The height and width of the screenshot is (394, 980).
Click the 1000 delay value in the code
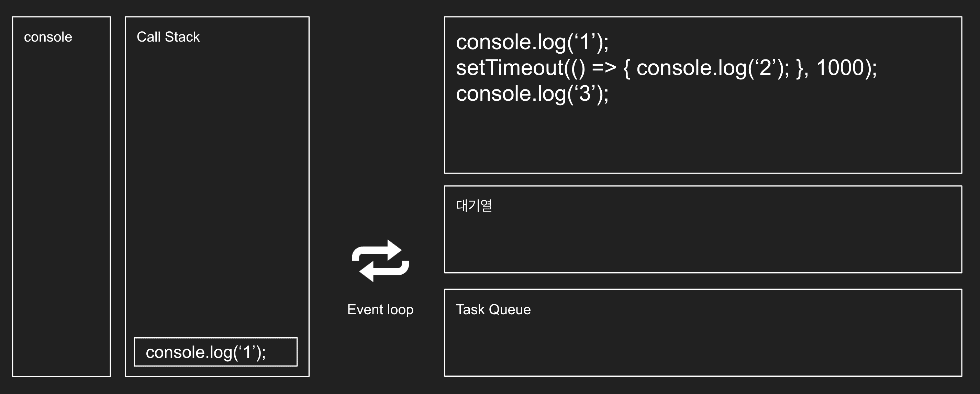840,68
